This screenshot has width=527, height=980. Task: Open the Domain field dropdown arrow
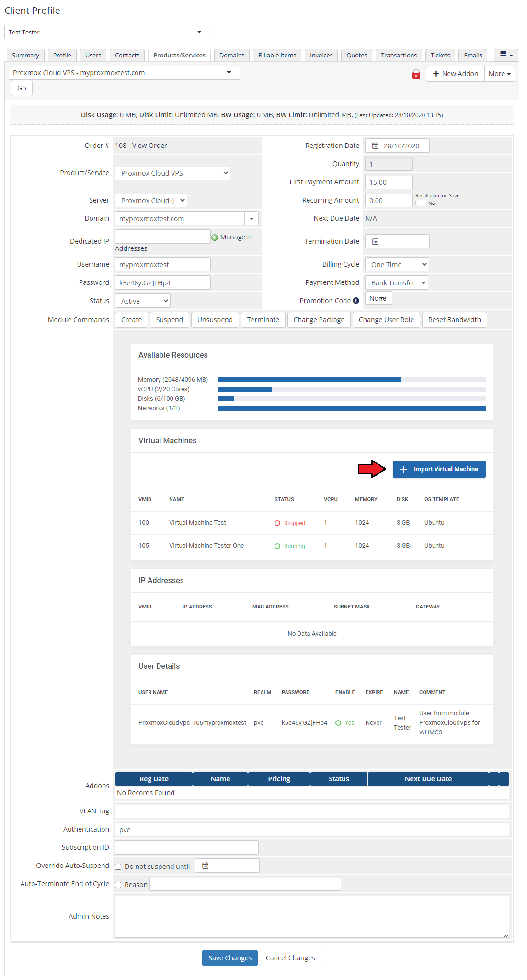tap(252, 218)
